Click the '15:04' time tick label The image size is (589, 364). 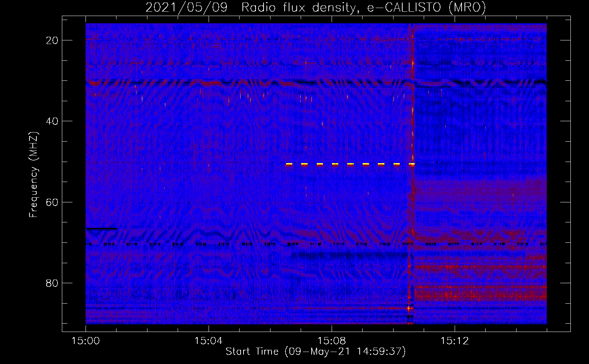(208, 341)
